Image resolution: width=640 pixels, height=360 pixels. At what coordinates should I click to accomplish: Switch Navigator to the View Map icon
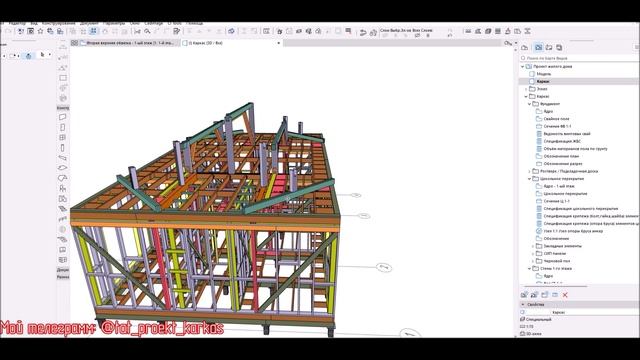pyautogui.click(x=539, y=48)
